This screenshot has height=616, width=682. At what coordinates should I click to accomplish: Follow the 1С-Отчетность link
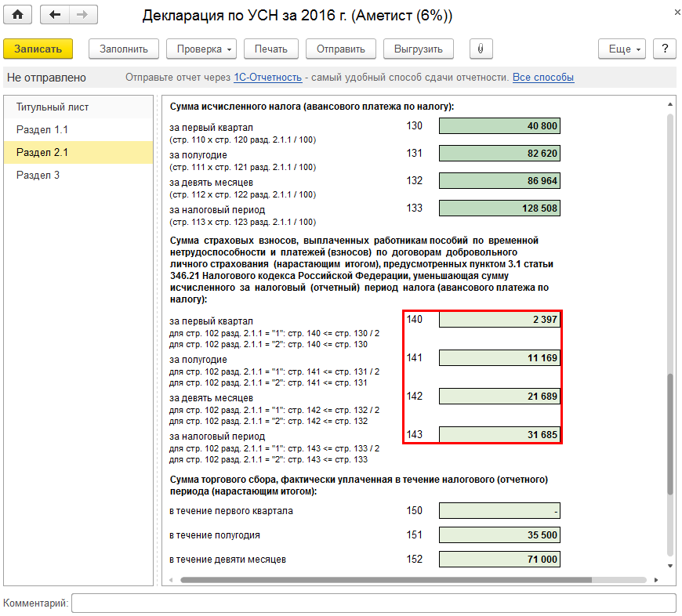pos(268,78)
